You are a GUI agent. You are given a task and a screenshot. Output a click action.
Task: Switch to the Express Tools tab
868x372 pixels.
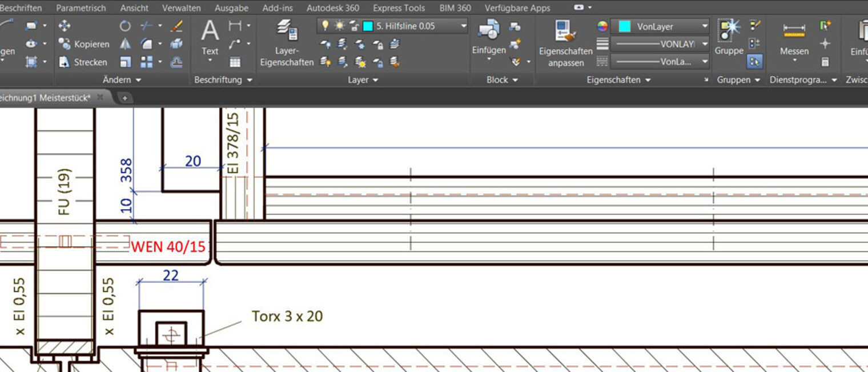[x=399, y=8]
